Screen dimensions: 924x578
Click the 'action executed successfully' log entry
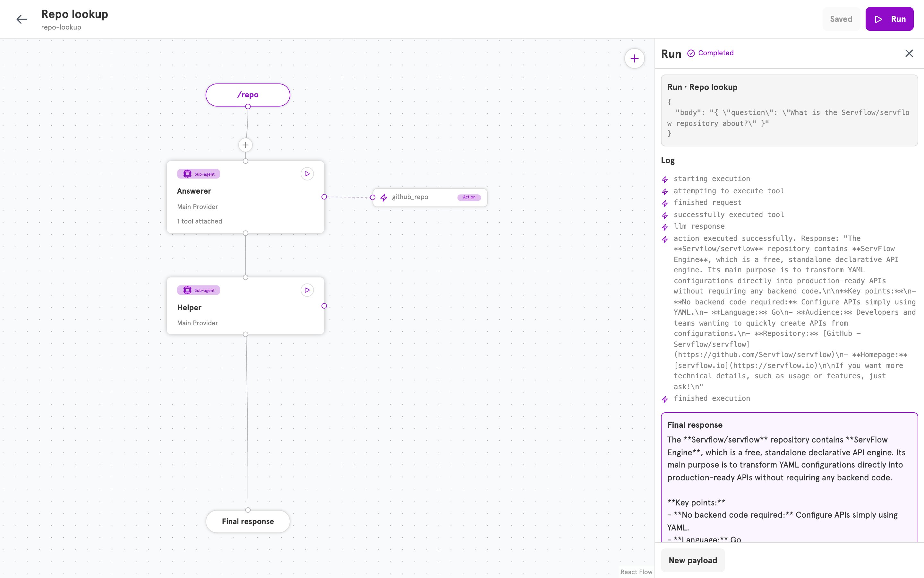(x=795, y=312)
